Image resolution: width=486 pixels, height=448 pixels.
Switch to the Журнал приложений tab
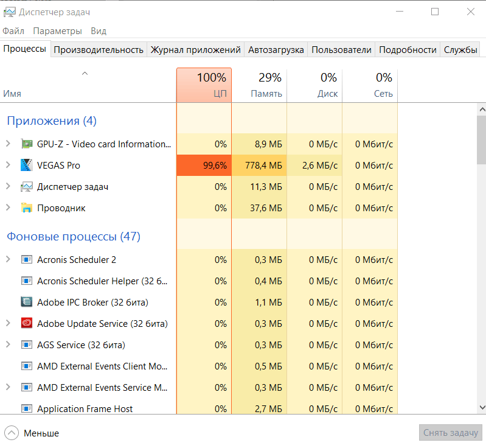[x=196, y=50]
